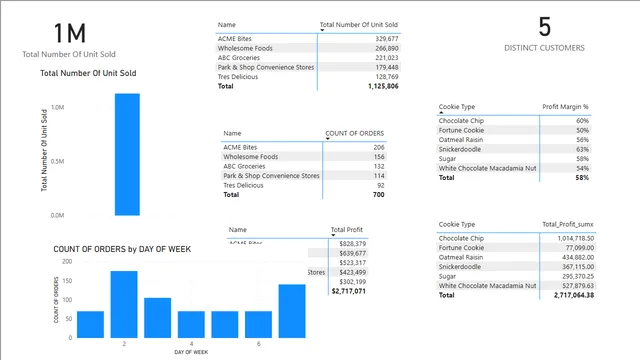This screenshot has width=640, height=360.
Task: Sort by Total Number Of Unit Sold header
Action: [358, 24]
